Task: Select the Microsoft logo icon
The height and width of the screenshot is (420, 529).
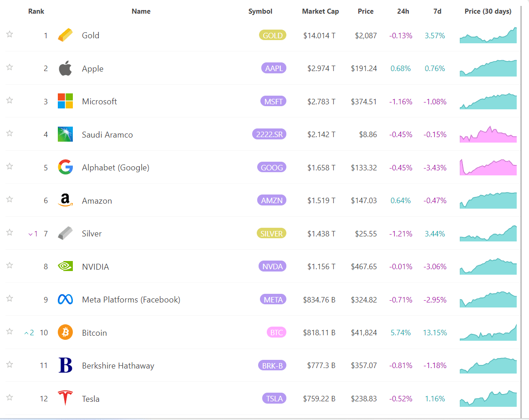Action: click(65, 101)
